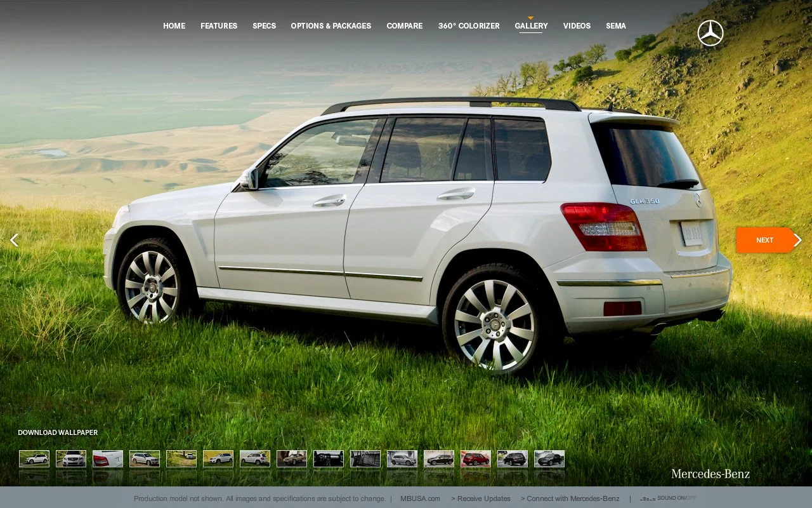Visit the MBUSA.com link
Image resolution: width=812 pixels, height=508 pixels.
(420, 498)
